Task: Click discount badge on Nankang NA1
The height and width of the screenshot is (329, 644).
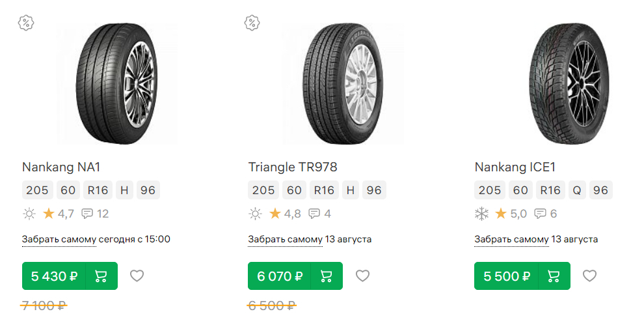Action: pyautogui.click(x=26, y=23)
